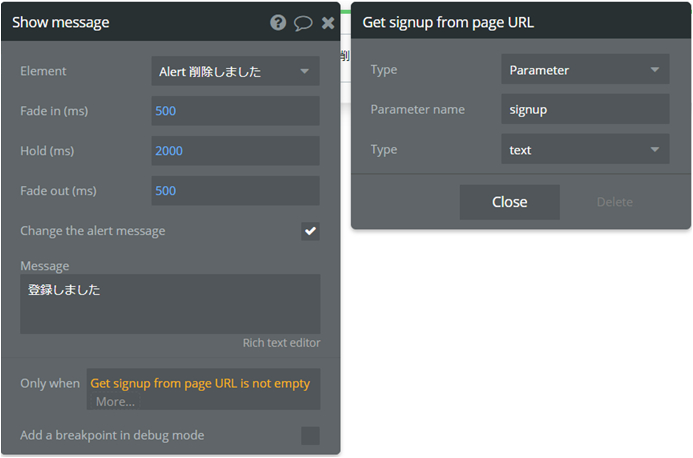Open the Type dropdown set to Parameter
The height and width of the screenshot is (458, 693).
585,69
